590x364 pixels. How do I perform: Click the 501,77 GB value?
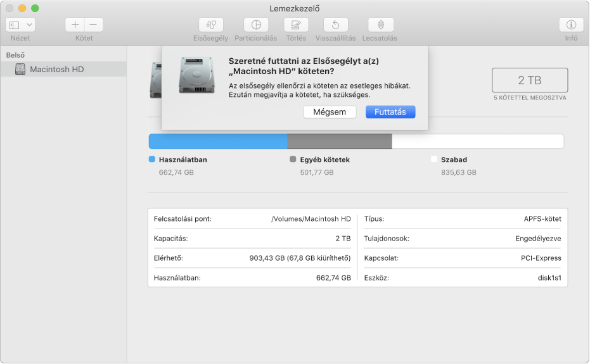[x=317, y=172]
